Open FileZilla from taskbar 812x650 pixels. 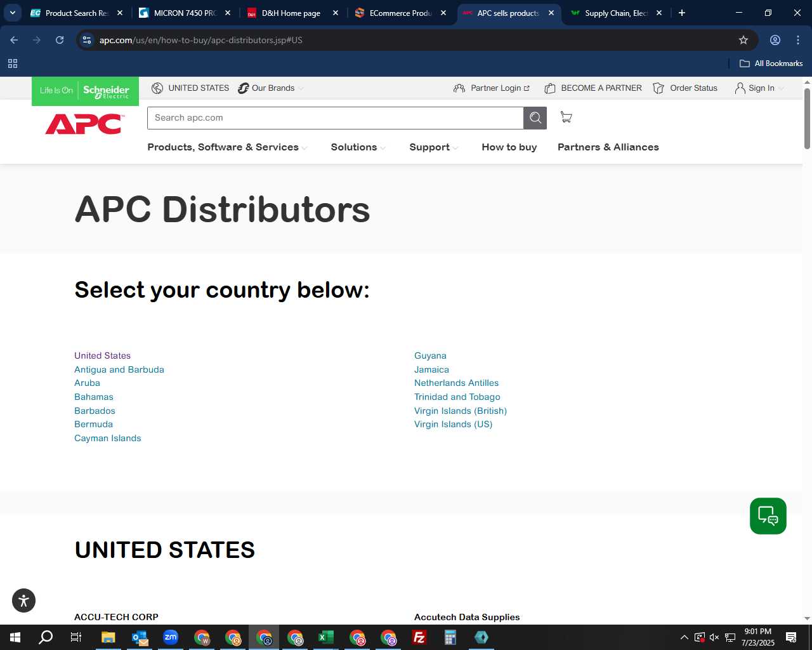click(x=419, y=637)
